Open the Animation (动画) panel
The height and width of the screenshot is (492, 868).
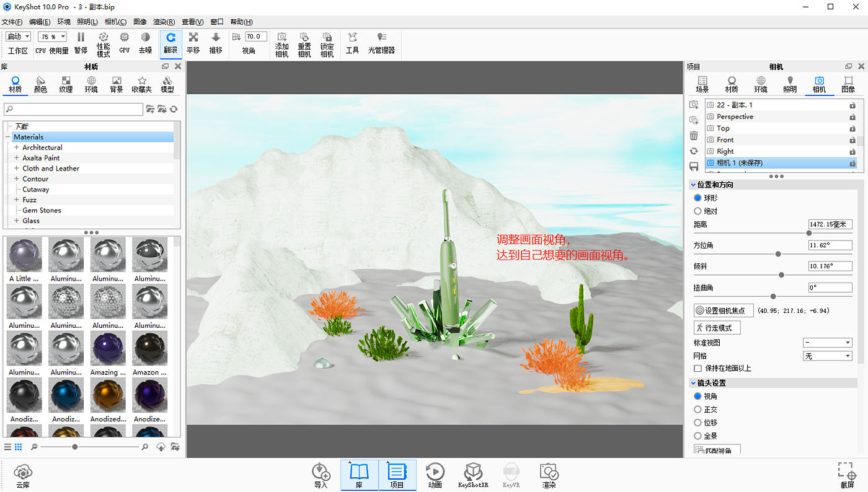tap(435, 475)
